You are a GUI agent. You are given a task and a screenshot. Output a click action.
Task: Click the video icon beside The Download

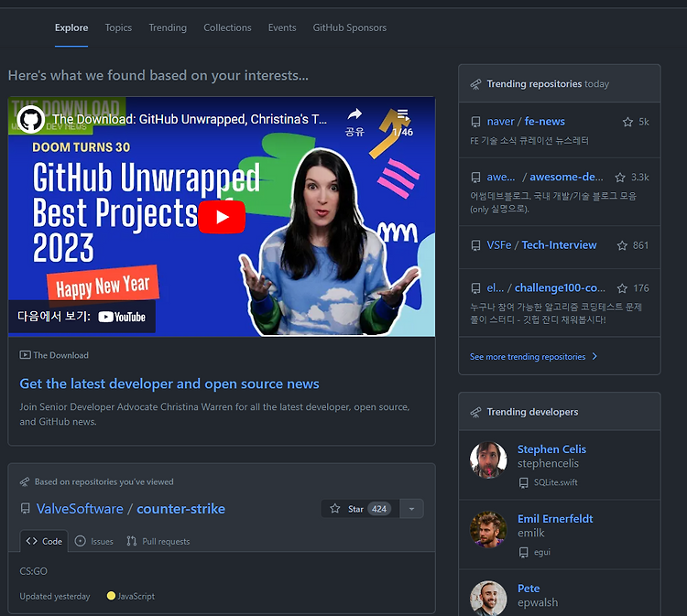click(x=25, y=355)
